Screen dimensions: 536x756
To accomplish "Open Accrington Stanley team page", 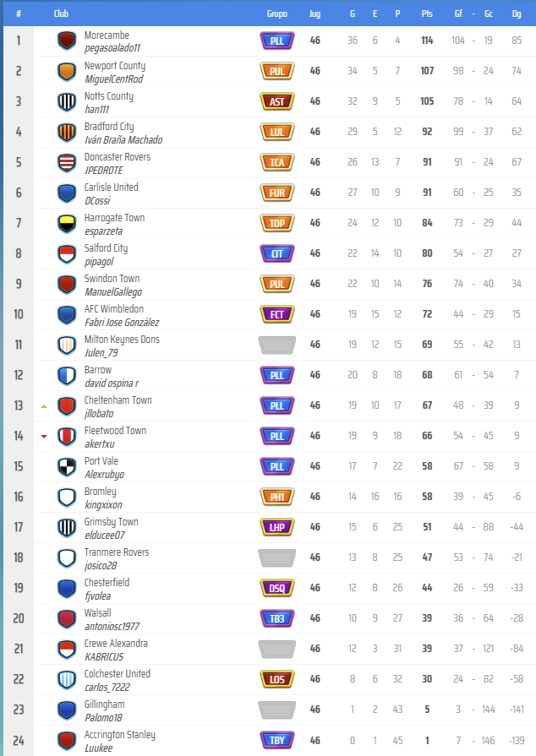I will coord(120,735).
